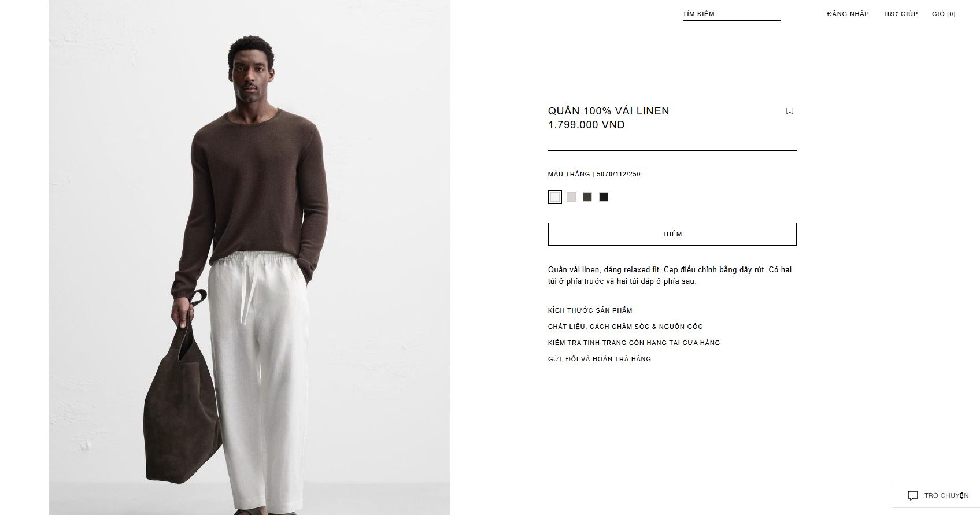
Task: Expand KÍCH THƯỚC SẢN PHẨM section
Action: pos(590,310)
